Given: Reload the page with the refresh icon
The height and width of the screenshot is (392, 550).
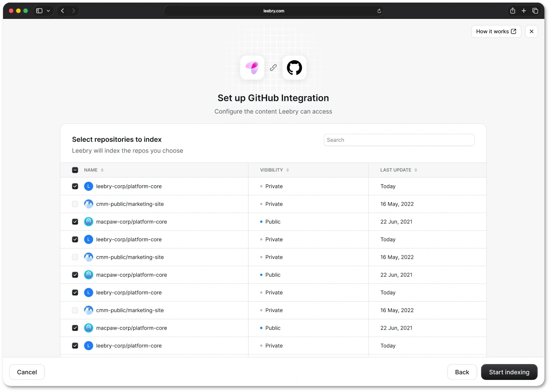Looking at the screenshot, I should [379, 11].
